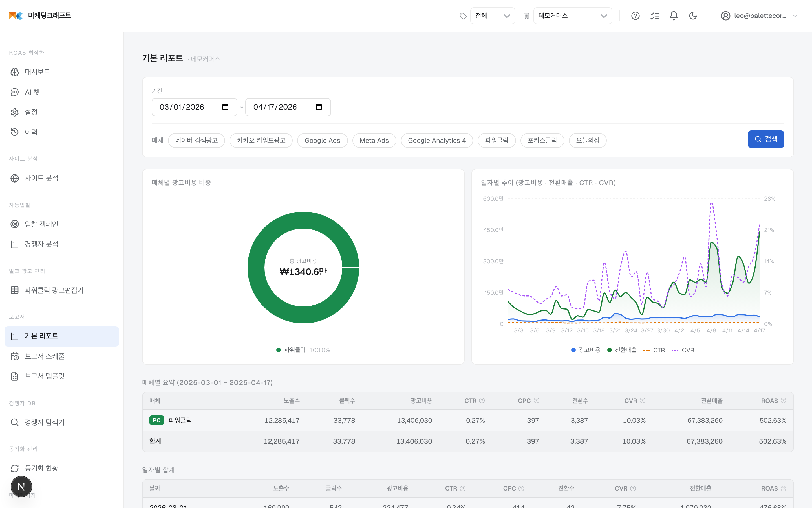The height and width of the screenshot is (508, 812).
Task: Toggle dark mode moon icon
Action: coord(693,16)
